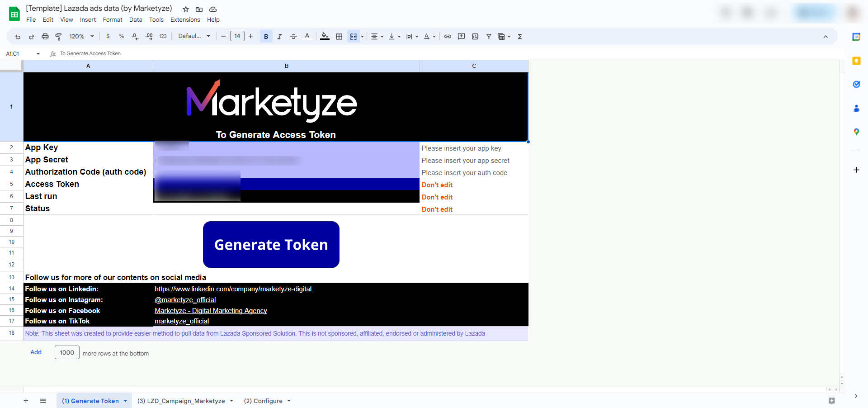Click the rows-to-add number field
This screenshot has height=408, width=868.
(x=67, y=353)
